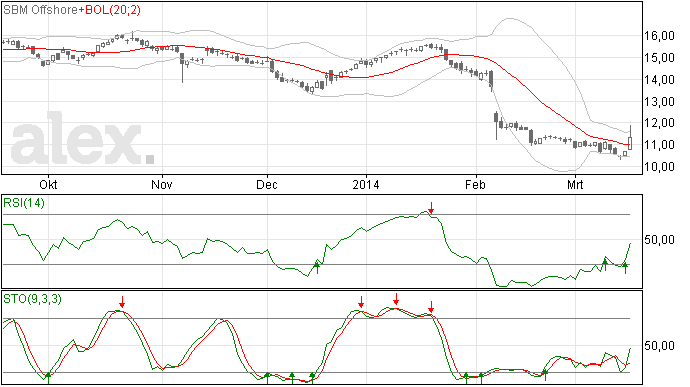This screenshot has height=387, width=690.
Task: Select the 16,00 price axis label
Action: coord(659,36)
